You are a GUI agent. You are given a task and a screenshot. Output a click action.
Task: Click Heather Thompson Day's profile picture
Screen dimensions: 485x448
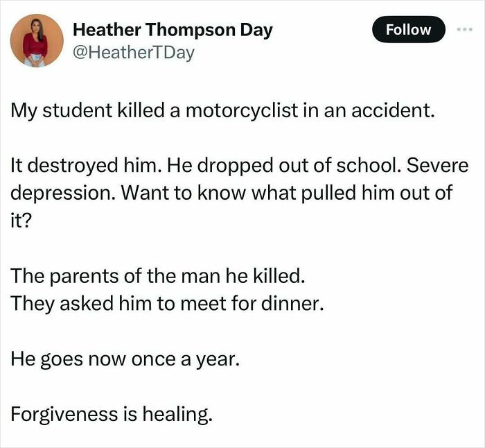(x=37, y=40)
